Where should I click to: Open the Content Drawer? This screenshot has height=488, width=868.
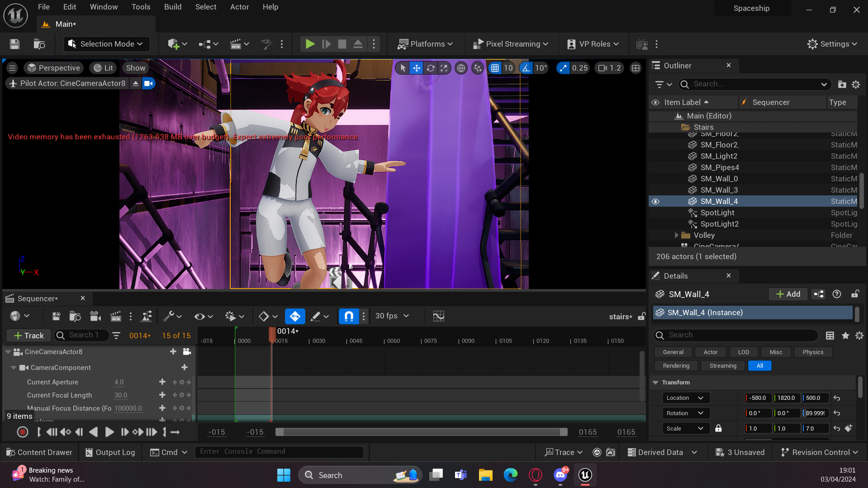tap(39, 452)
